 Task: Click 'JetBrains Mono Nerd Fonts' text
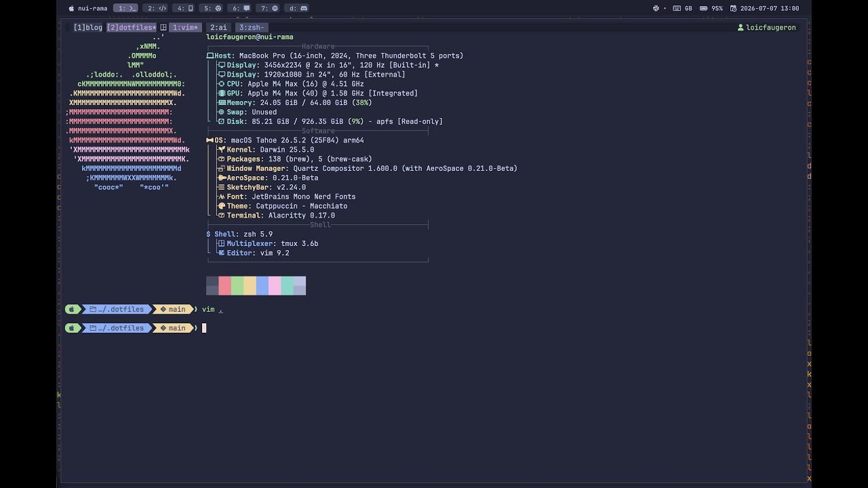pyautogui.click(x=304, y=197)
